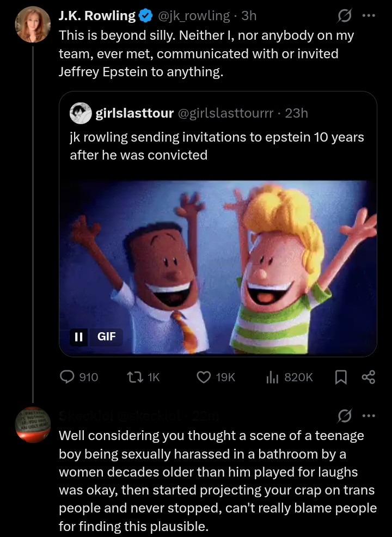Click the blue verified badge
This screenshot has width=392, height=537.
coord(145,16)
